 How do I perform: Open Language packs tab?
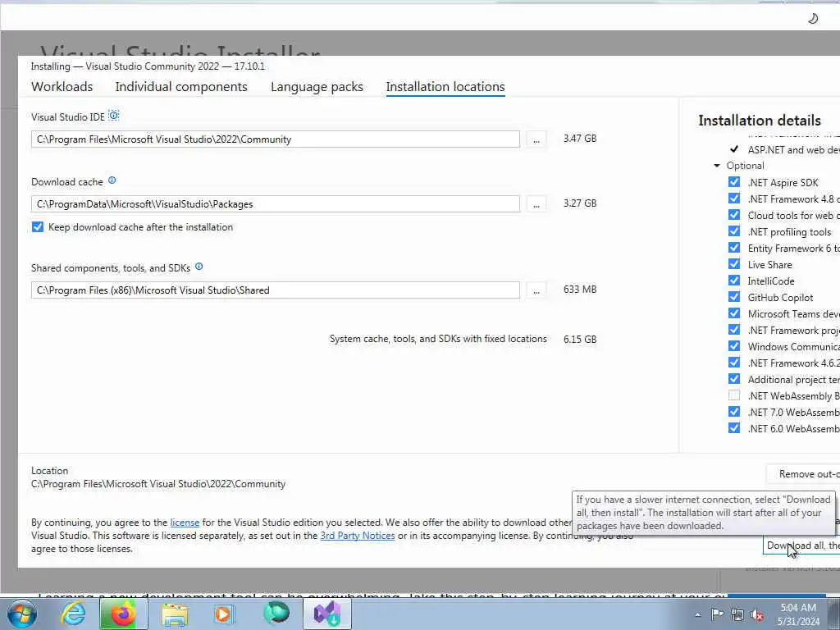317,87
